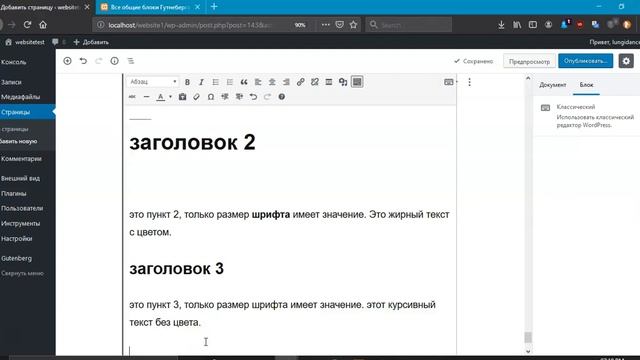Image resolution: width=640 pixels, height=360 pixels.
Task: Click websitetest site link in admin bar
Action: coord(25,42)
